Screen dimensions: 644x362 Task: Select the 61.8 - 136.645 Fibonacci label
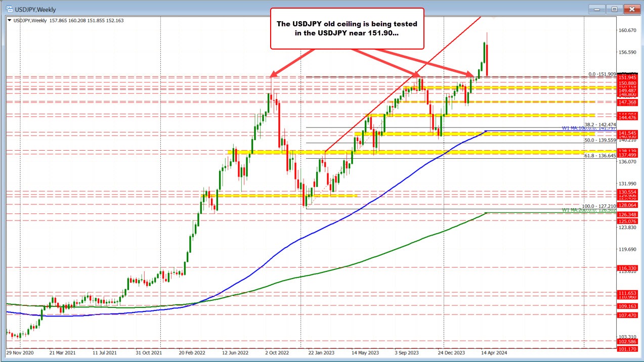[600, 156]
